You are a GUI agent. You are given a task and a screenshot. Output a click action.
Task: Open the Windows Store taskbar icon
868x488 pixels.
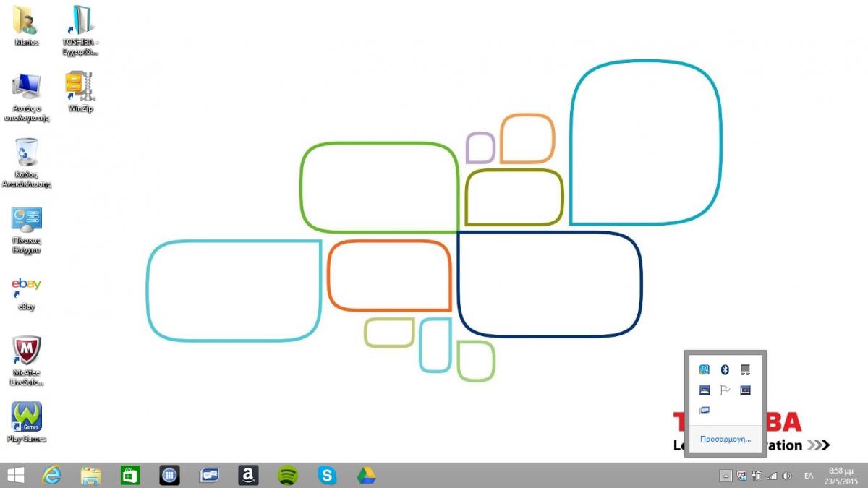click(129, 475)
